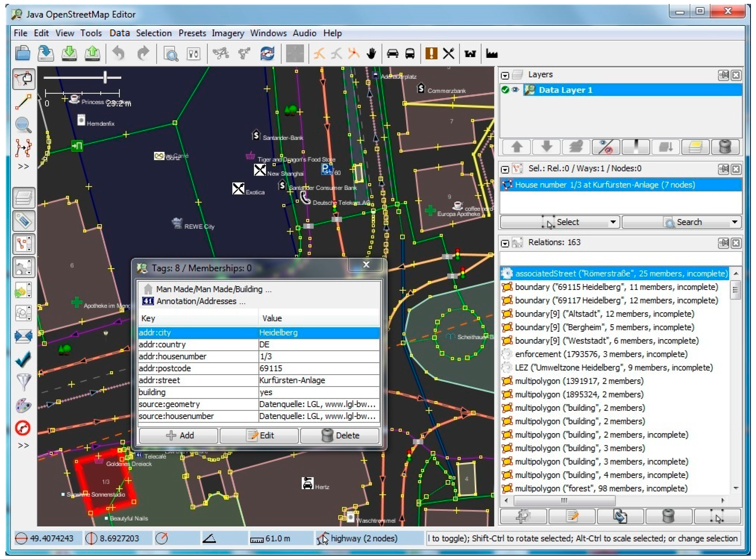Select the addr:postcode tag row
756x559 pixels.
tap(259, 368)
